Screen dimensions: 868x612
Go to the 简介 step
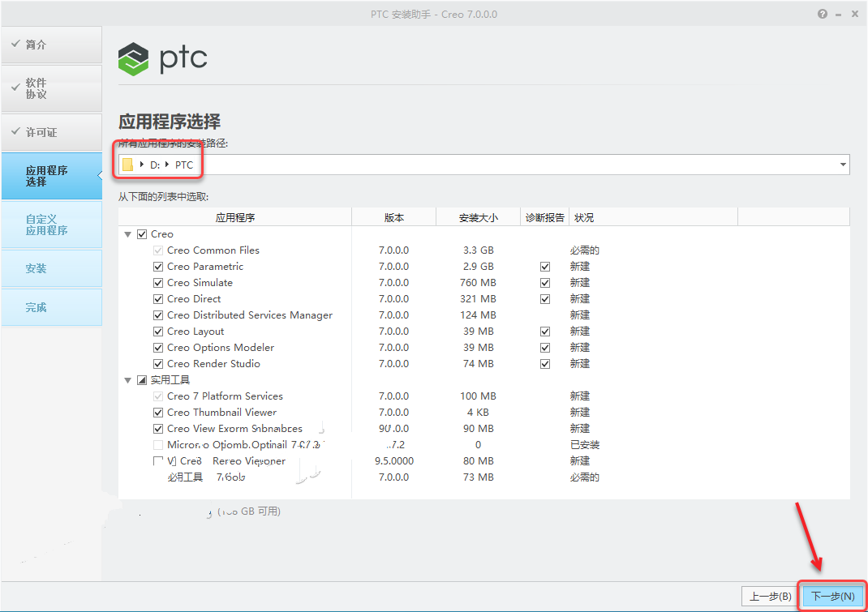tap(51, 45)
